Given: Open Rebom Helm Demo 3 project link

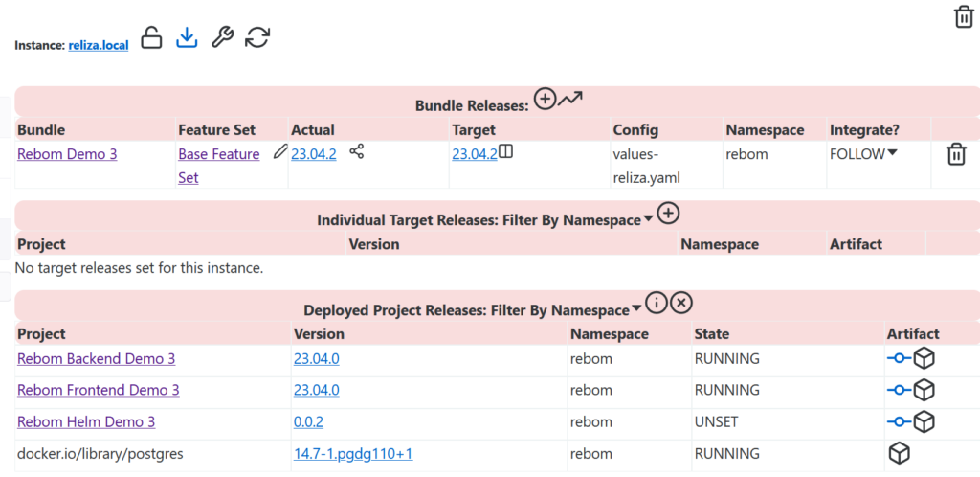Looking at the screenshot, I should 86,422.
